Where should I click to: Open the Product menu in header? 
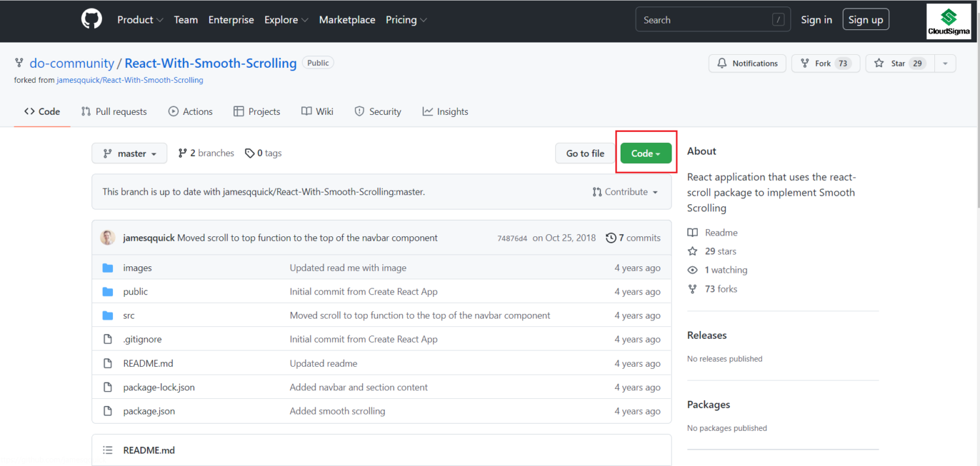tap(140, 20)
